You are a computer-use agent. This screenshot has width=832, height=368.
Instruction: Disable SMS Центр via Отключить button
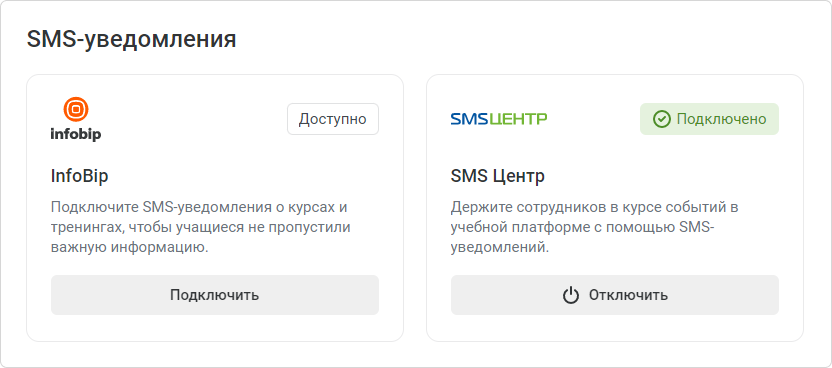pyautogui.click(x=615, y=295)
